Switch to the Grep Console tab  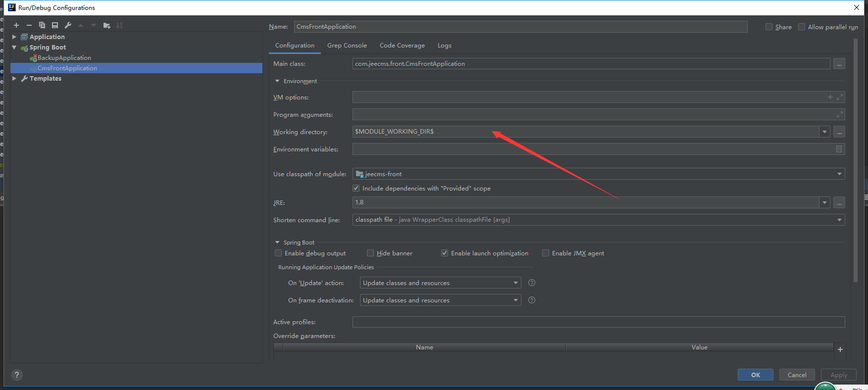(x=347, y=46)
